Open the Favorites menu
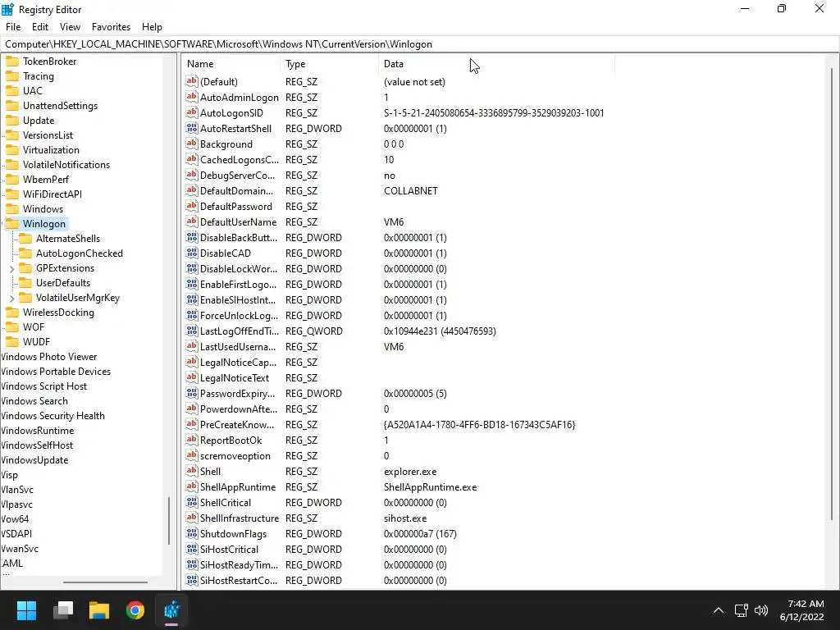This screenshot has height=630, width=840. click(111, 27)
